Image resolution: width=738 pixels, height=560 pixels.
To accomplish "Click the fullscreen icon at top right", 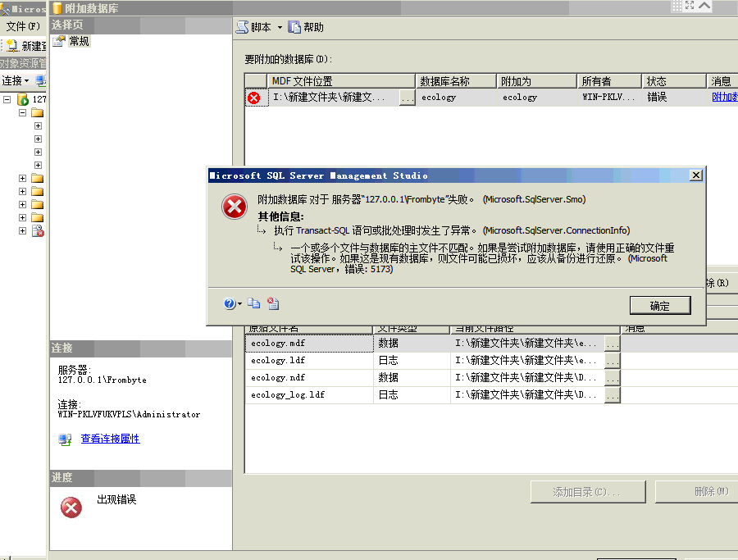I will [x=690, y=6].
